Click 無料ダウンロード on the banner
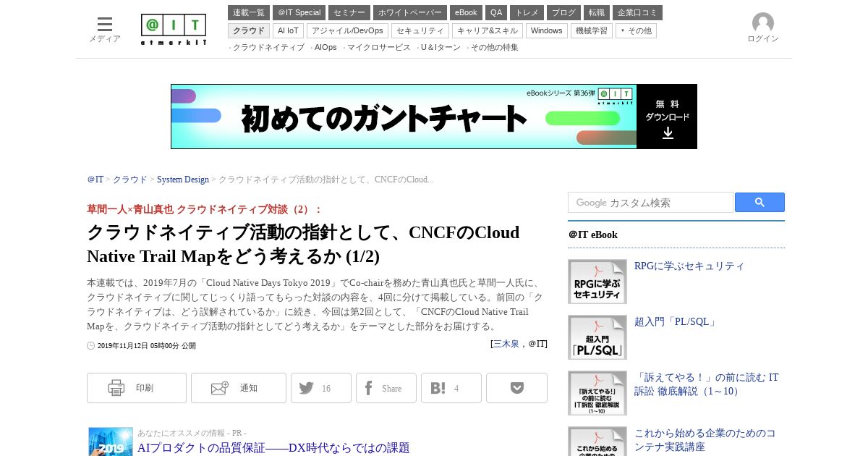The width and height of the screenshot is (868, 456). coord(667,117)
